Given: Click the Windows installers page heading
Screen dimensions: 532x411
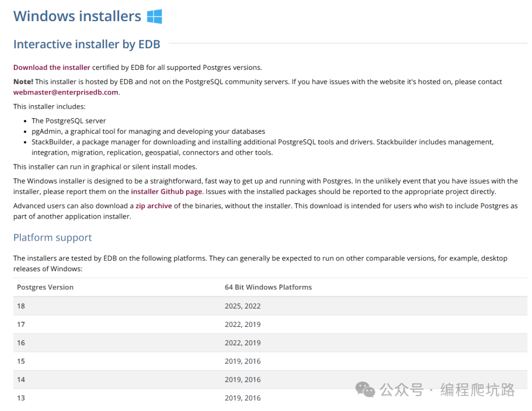Looking at the screenshot, I should tap(77, 16).
